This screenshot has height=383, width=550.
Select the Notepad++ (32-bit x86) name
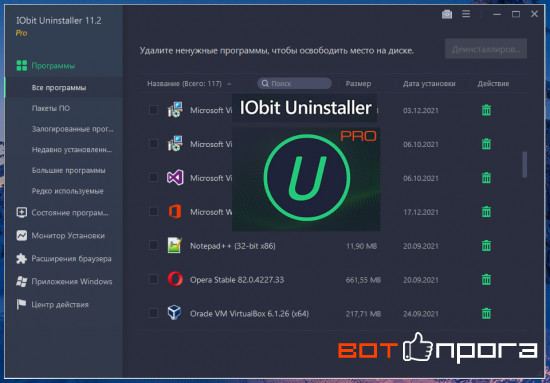coord(233,246)
